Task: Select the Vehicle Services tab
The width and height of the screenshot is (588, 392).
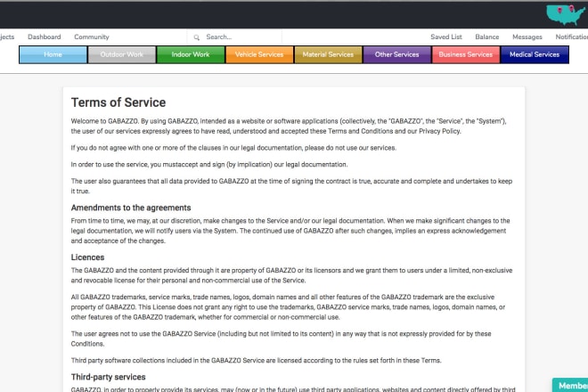Action: tap(259, 54)
